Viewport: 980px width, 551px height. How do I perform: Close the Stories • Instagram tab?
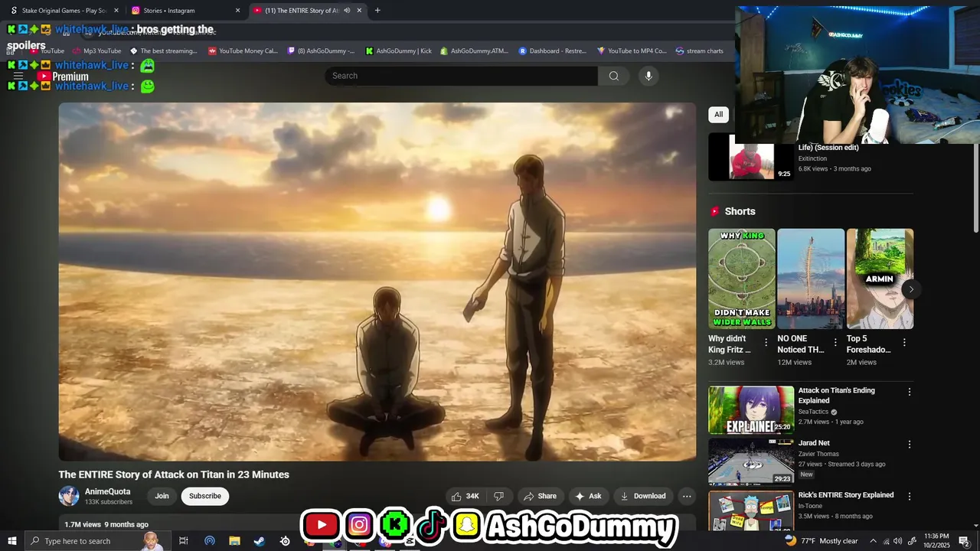(237, 11)
